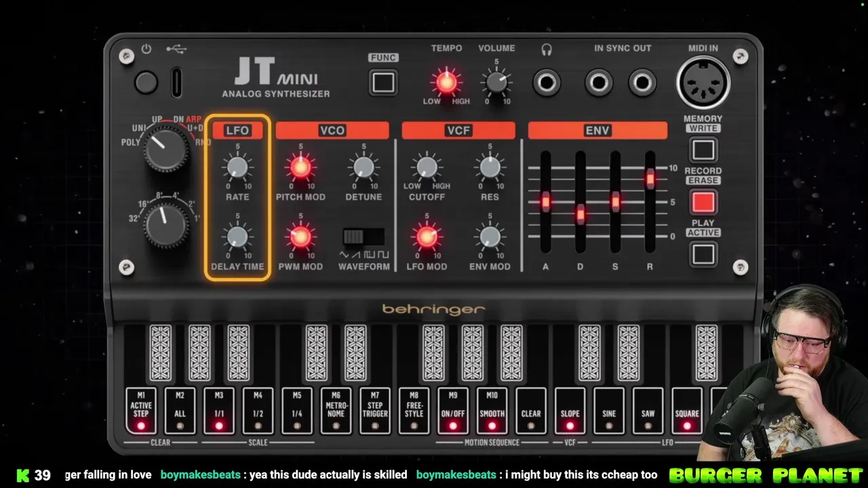Click the USB port slot

click(176, 82)
